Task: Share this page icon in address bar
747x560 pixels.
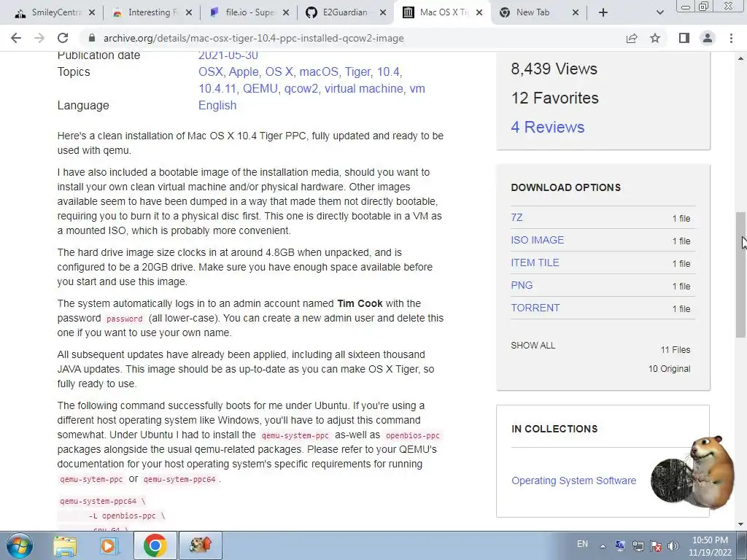Action: [632, 38]
